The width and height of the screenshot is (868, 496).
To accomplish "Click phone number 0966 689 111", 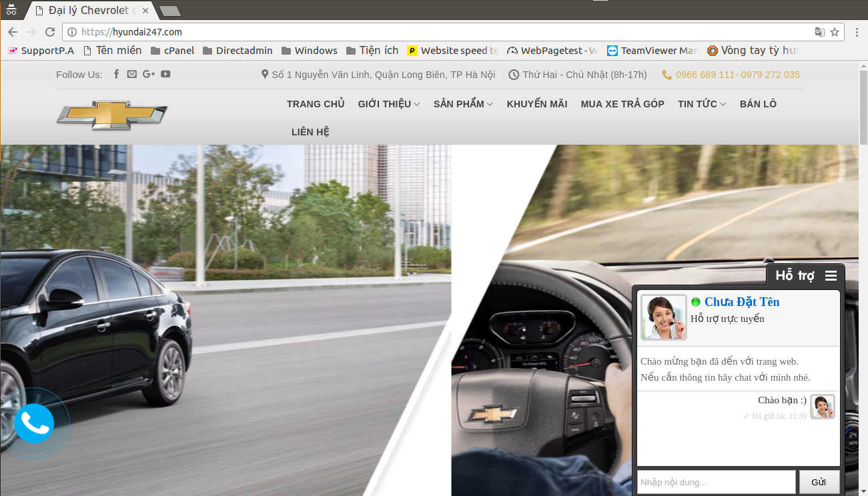I will click(x=705, y=75).
